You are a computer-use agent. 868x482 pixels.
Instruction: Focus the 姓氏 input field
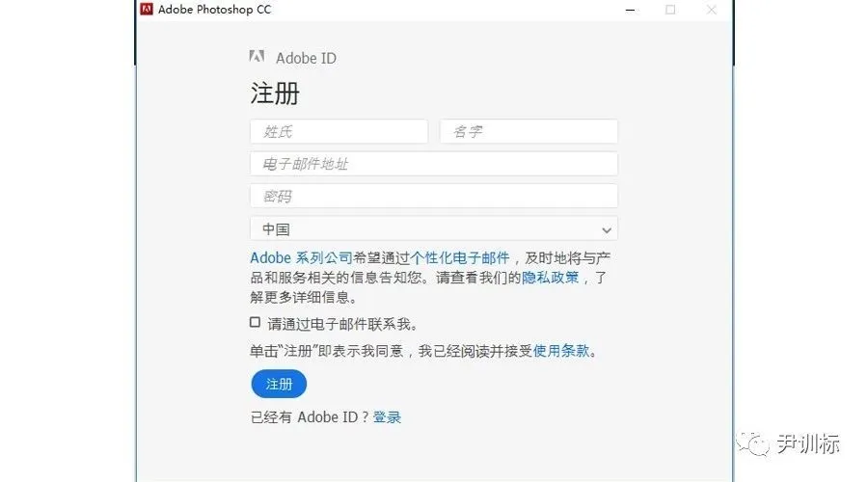click(339, 132)
